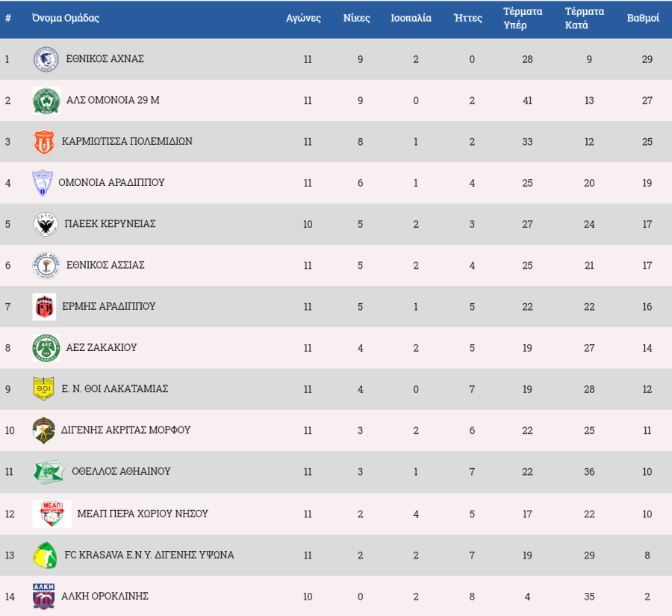This screenshot has height=616, width=672.
Task: Click the ΑΛΣ ΟΜΟΝΟΙΑ 29 Μ shamrock logo
Action: tap(46, 101)
